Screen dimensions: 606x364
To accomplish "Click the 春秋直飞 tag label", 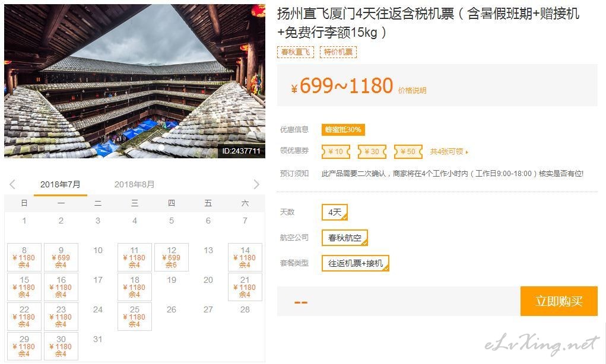I will tap(295, 52).
